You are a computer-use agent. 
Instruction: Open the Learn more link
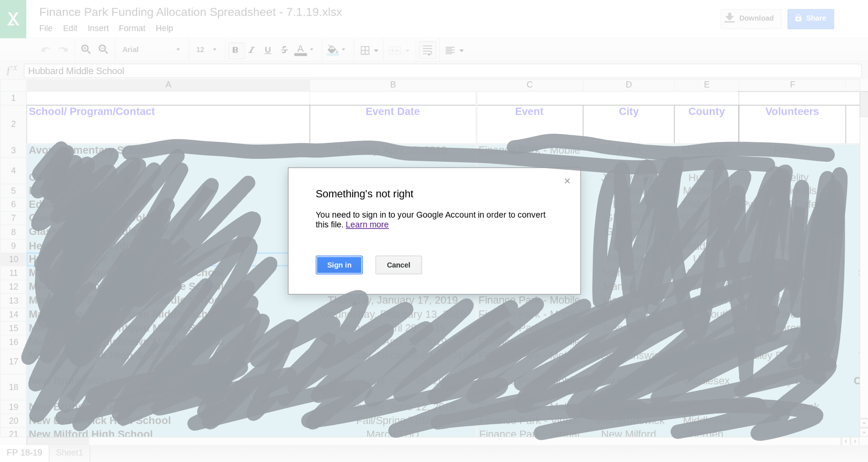point(367,225)
